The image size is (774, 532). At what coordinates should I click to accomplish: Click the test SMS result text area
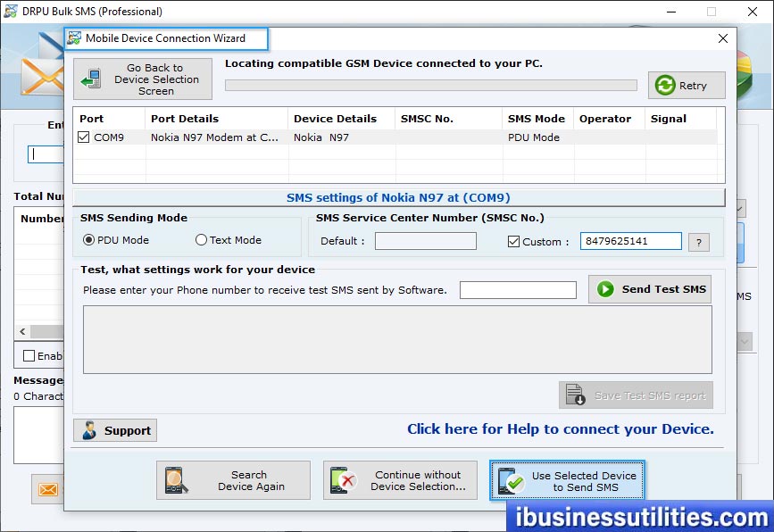(x=397, y=339)
